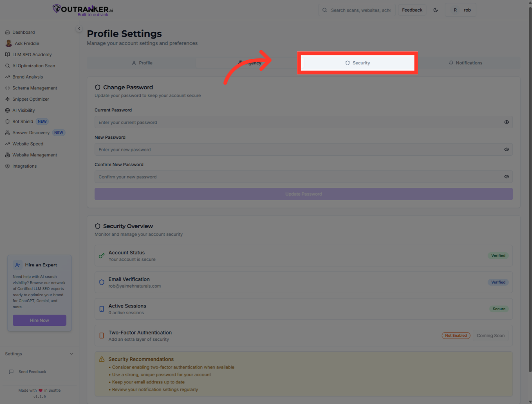532x404 pixels.
Task: Show confirm new password eye toggle
Action: tap(507, 177)
